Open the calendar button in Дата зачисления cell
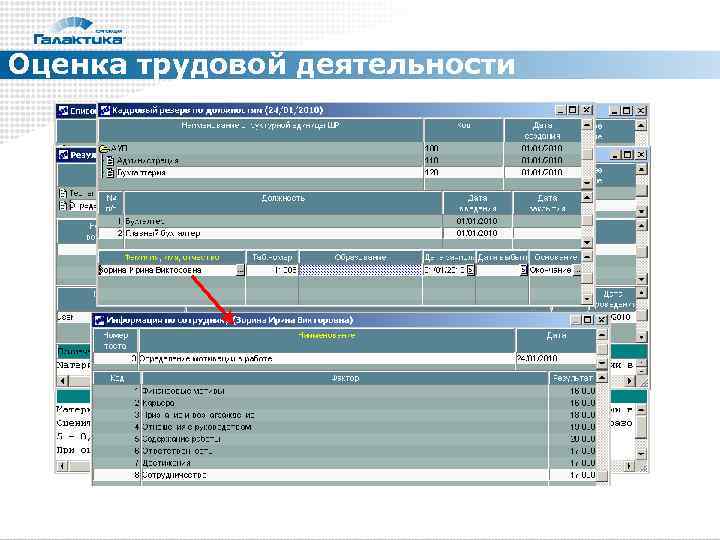Screen dimensions: 720x540 (470, 270)
